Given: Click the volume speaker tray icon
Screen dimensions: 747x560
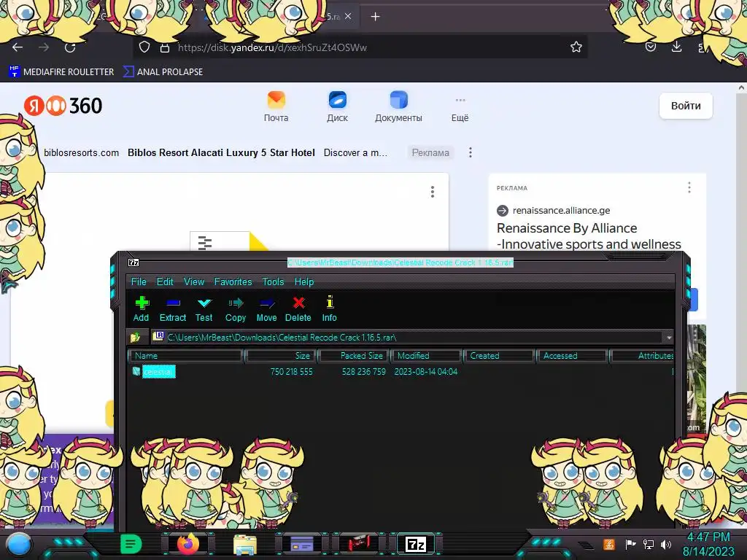Looking at the screenshot, I should pos(666,544).
